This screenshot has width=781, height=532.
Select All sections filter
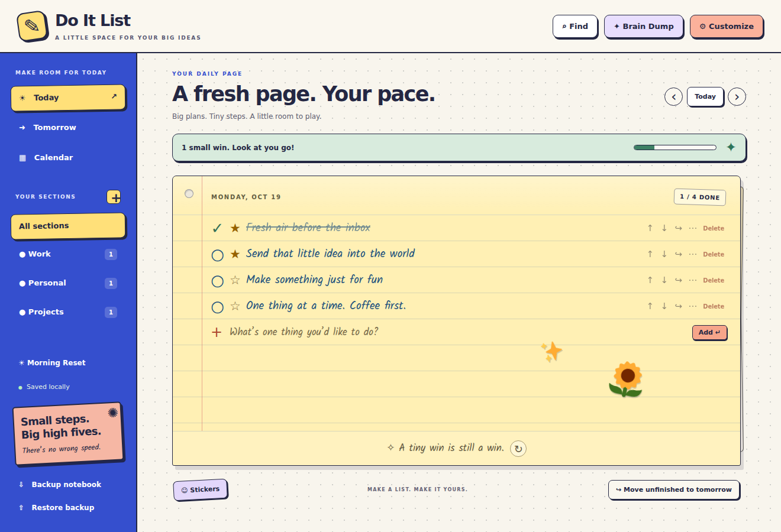click(68, 226)
